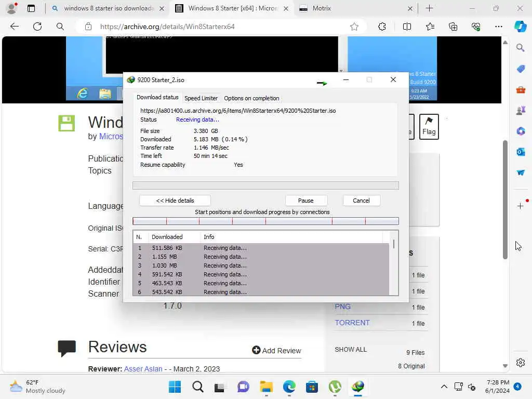Click the sidebar plus icon to add apps
The width and height of the screenshot is (532, 399).
click(x=521, y=206)
